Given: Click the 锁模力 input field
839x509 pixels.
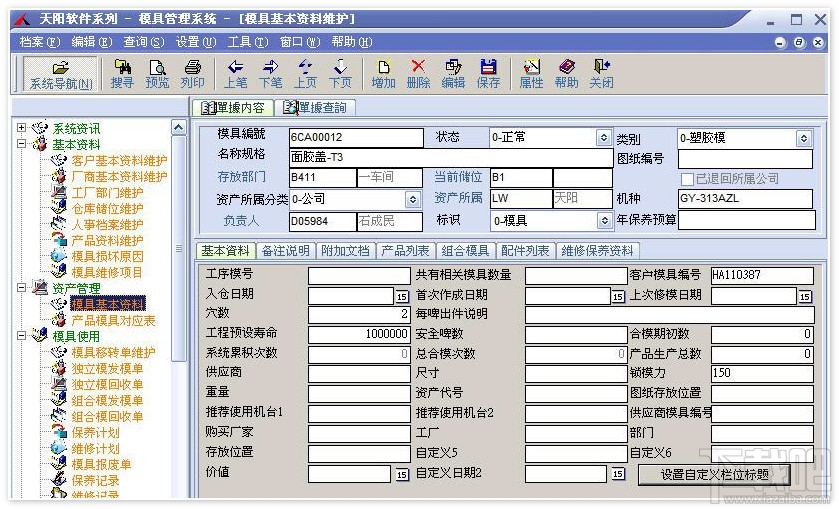Looking at the screenshot, I should [762, 373].
